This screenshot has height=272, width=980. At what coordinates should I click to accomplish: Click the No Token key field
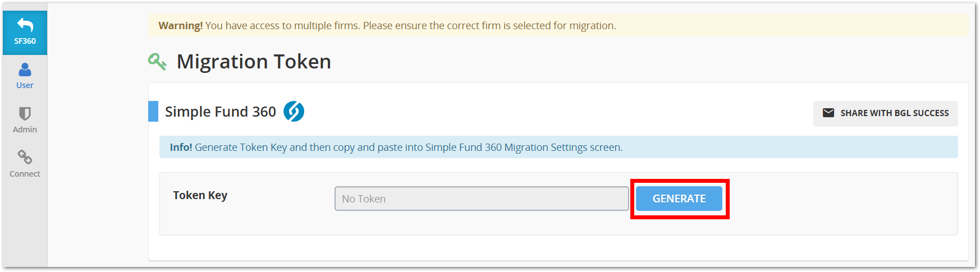482,199
